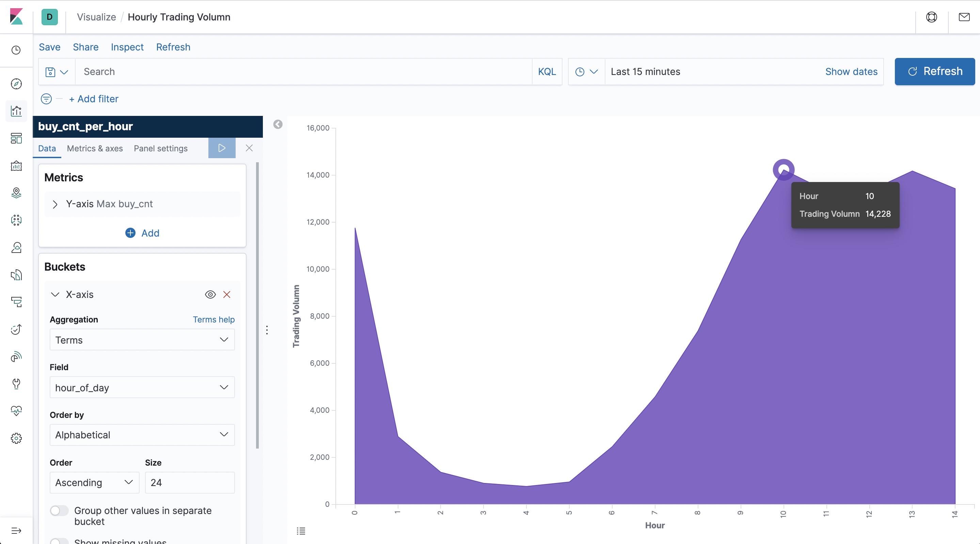Open the hour_of_day Field dropdown
The width and height of the screenshot is (980, 544).
click(x=142, y=388)
